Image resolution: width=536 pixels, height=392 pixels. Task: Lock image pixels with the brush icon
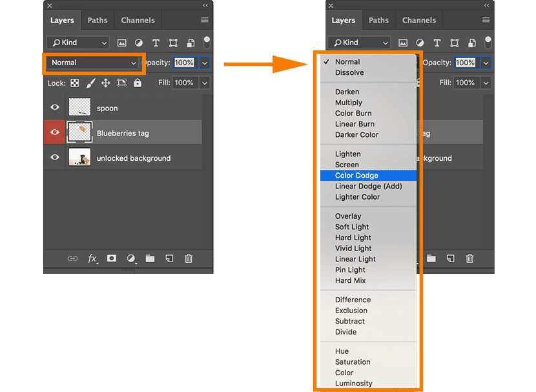90,83
